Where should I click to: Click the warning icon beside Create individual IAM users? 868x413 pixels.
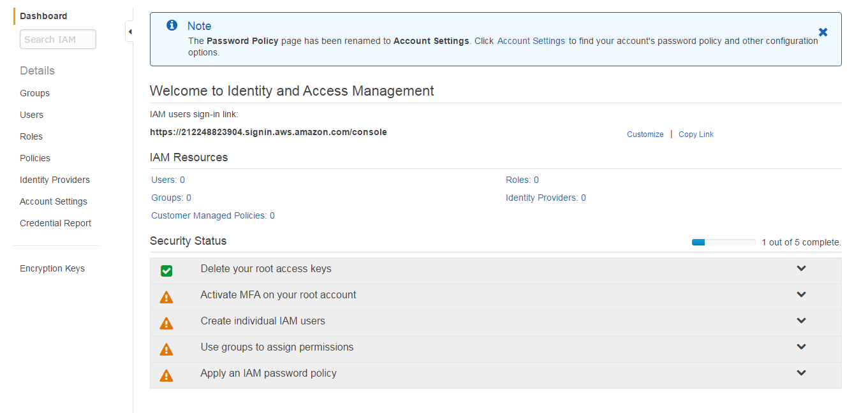point(166,323)
